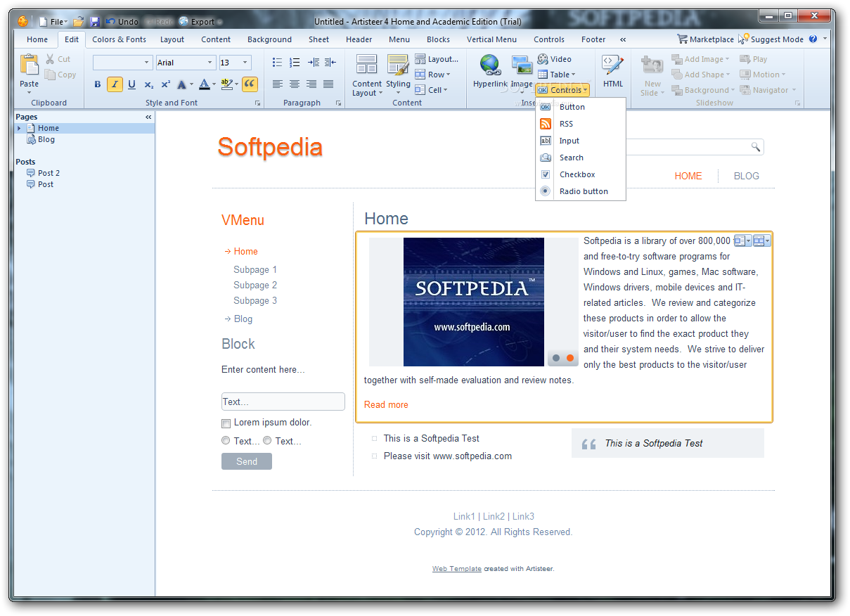Screen dimensions: 850x616
Task: Open the Vertical Menu tab
Action: [491, 39]
